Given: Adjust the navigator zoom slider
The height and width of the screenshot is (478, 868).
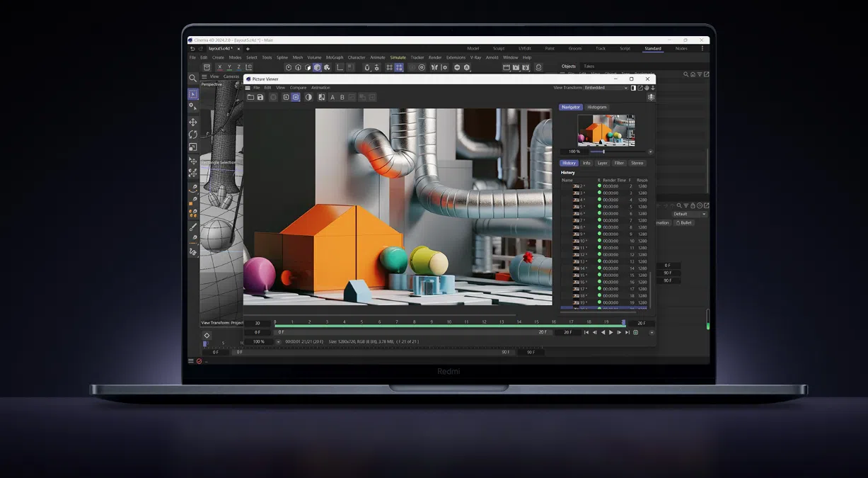Looking at the screenshot, I should click(x=618, y=152).
